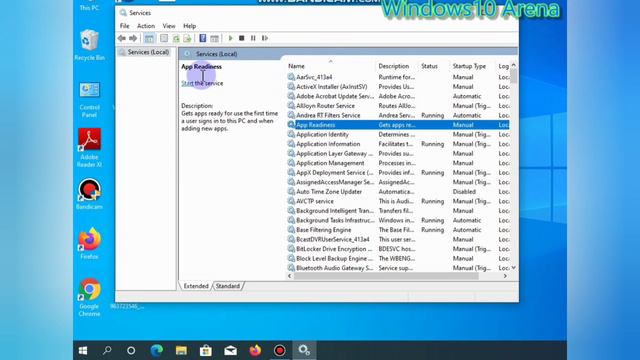Screen dimensions: 640x360
Task: Select the Application Identity service
Action: (398, 134)
